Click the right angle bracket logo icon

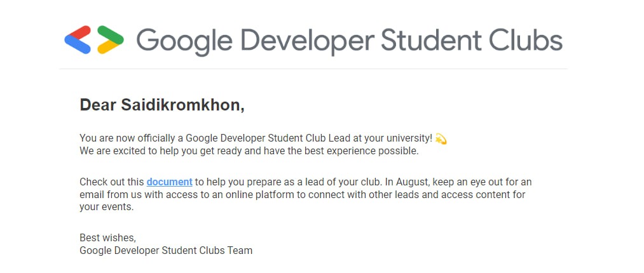111,40
